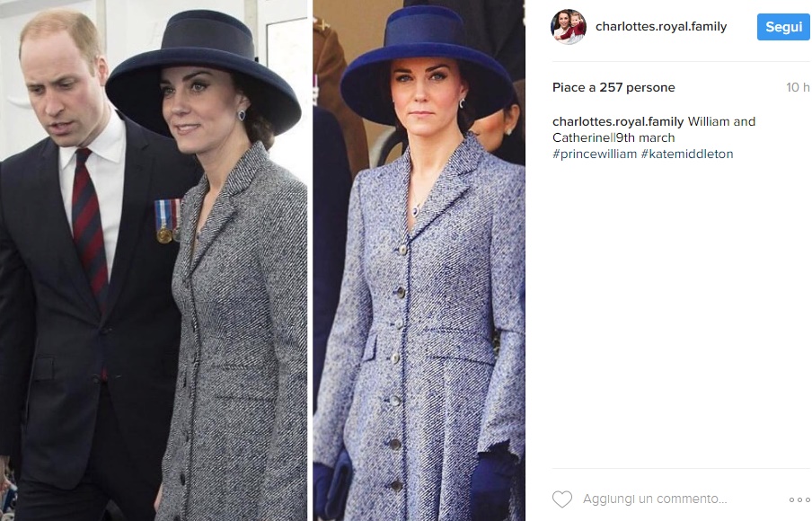Click the 10 h post timestamp

(x=798, y=87)
